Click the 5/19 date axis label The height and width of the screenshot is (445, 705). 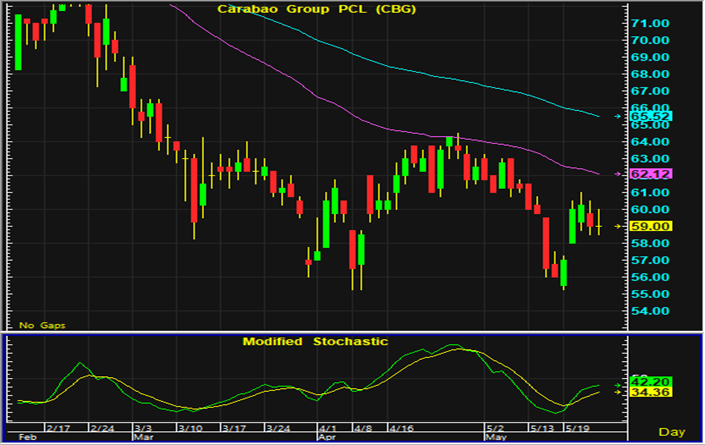pyautogui.click(x=577, y=428)
